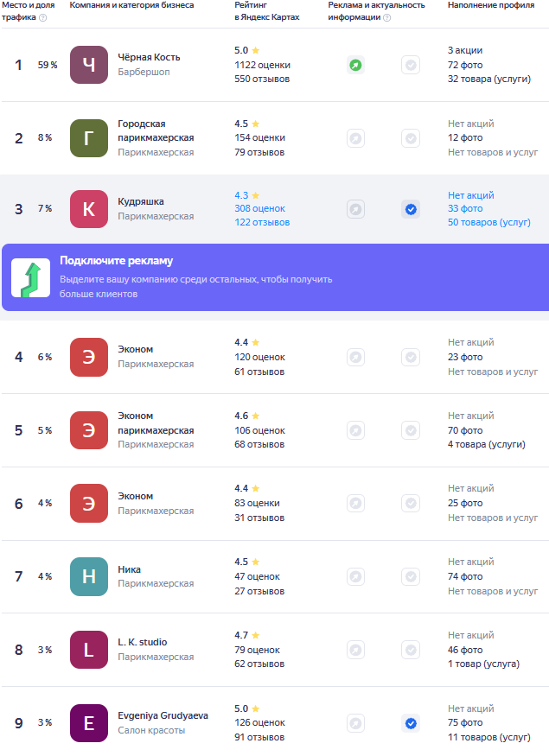This screenshot has width=549, height=756.
Task: Click the Городская парикмахерская green avatar
Action: tap(89, 138)
